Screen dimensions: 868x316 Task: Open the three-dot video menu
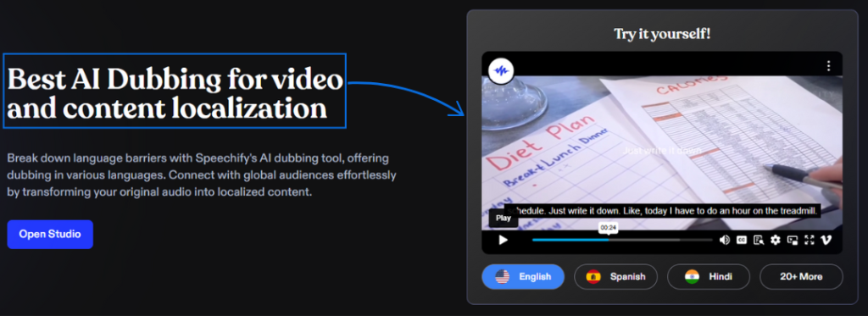[x=828, y=66]
